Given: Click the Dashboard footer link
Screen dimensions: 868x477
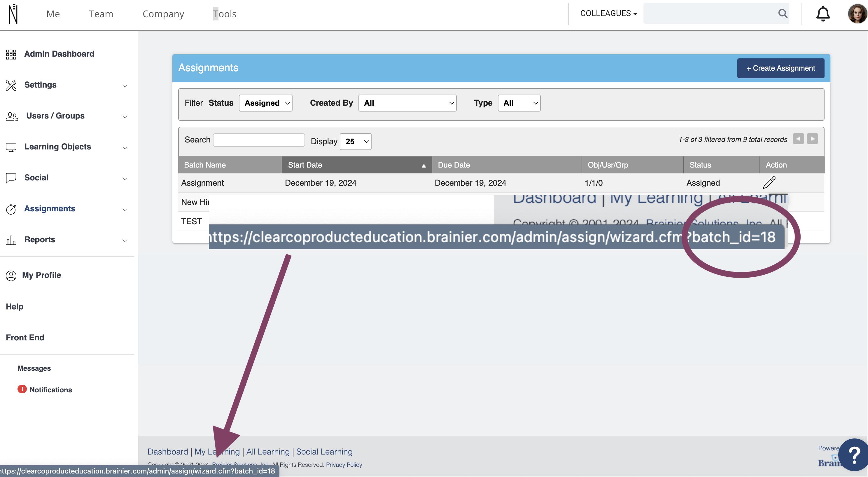Looking at the screenshot, I should (168, 452).
